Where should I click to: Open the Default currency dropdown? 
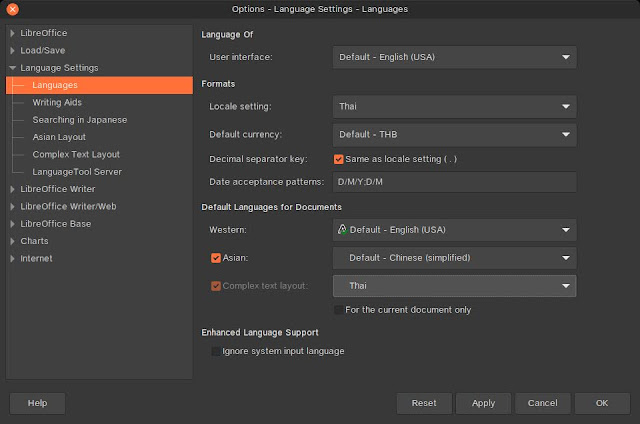coord(454,135)
